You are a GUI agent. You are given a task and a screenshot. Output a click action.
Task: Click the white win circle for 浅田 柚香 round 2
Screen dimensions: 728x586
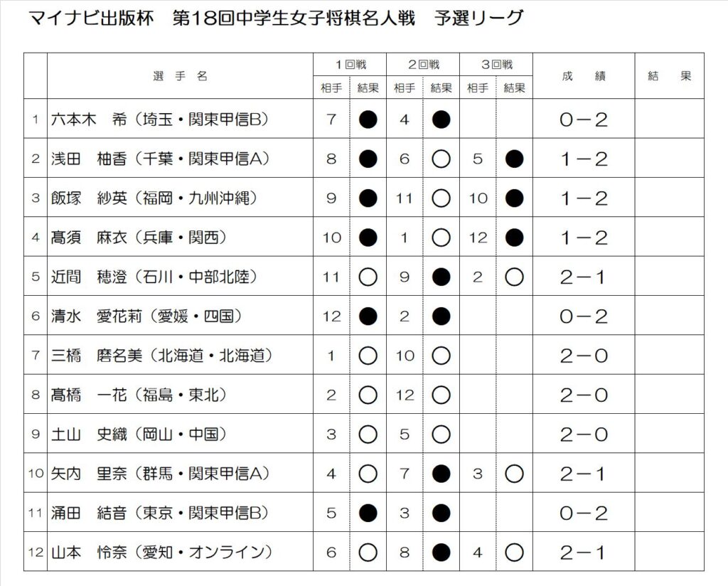click(x=441, y=159)
